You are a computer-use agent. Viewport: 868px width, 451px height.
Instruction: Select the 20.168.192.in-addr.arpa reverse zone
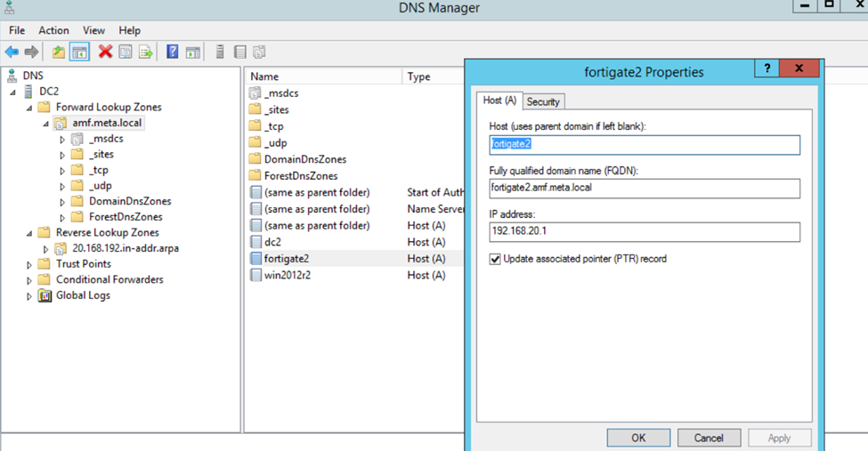coord(125,248)
